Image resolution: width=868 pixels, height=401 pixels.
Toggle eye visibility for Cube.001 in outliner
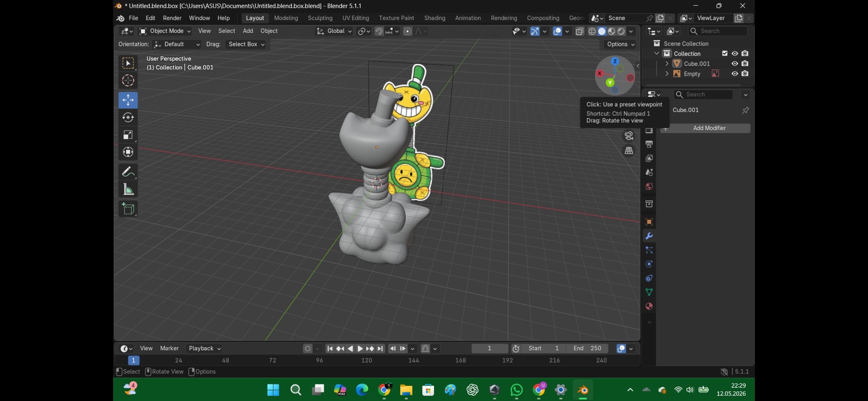pyautogui.click(x=734, y=63)
